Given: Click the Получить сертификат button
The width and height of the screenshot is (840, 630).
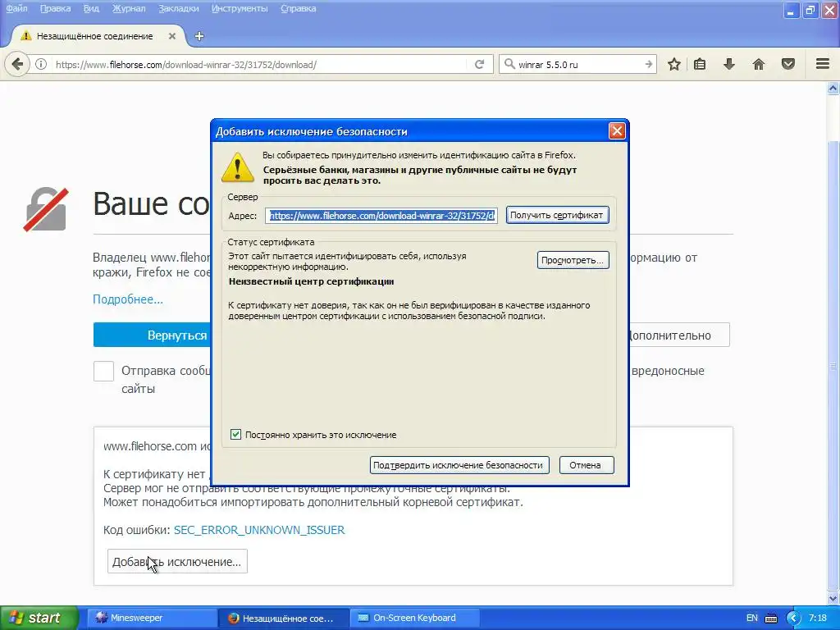Looking at the screenshot, I should coord(557,215).
